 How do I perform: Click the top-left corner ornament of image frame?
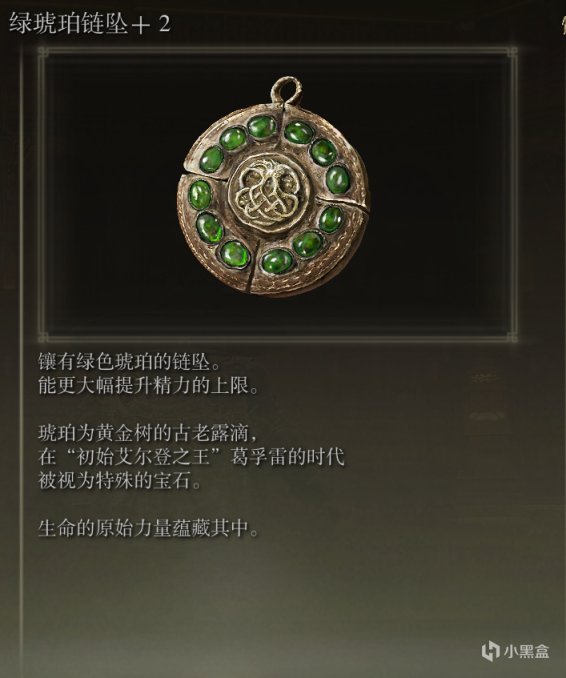click(x=43, y=53)
